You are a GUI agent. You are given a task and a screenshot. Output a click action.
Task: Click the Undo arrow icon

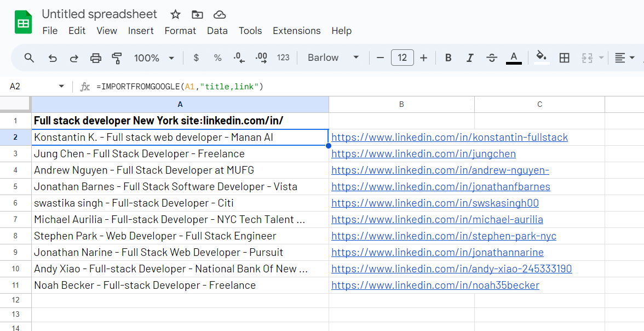pos(53,58)
